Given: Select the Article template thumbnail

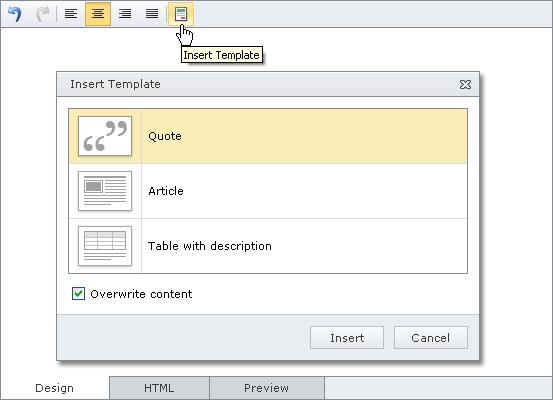Looking at the screenshot, I should click(x=105, y=191).
